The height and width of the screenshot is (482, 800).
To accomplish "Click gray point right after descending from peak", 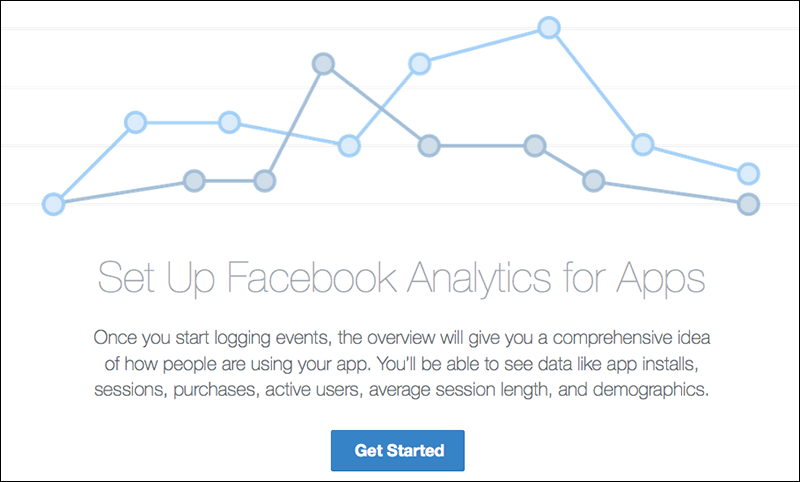I will [x=429, y=146].
